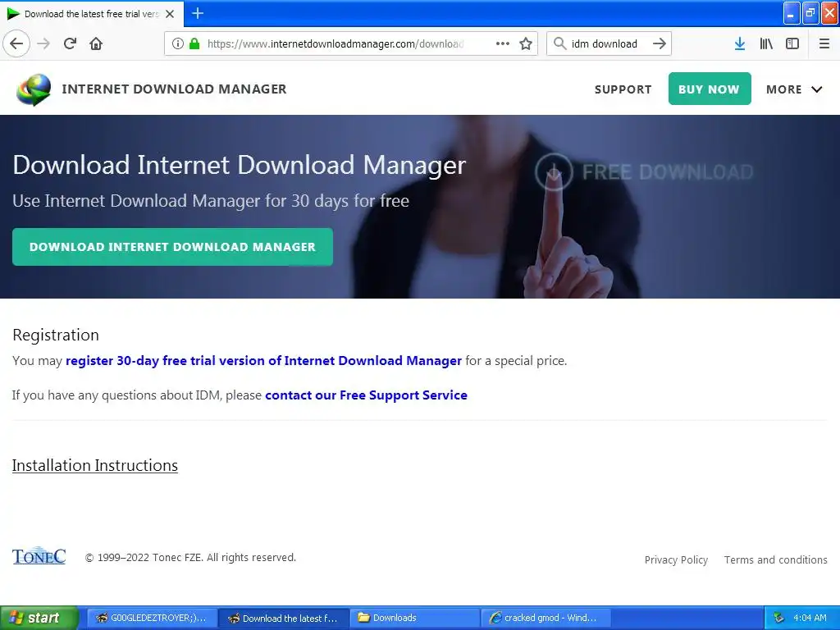
Task: Click the 4:04 AM taskbar clock
Action: click(810, 618)
